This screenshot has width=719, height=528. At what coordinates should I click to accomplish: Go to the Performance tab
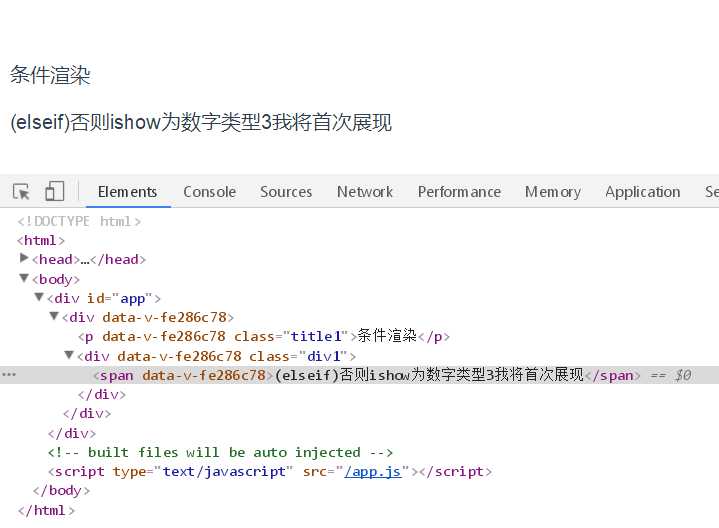[459, 192]
